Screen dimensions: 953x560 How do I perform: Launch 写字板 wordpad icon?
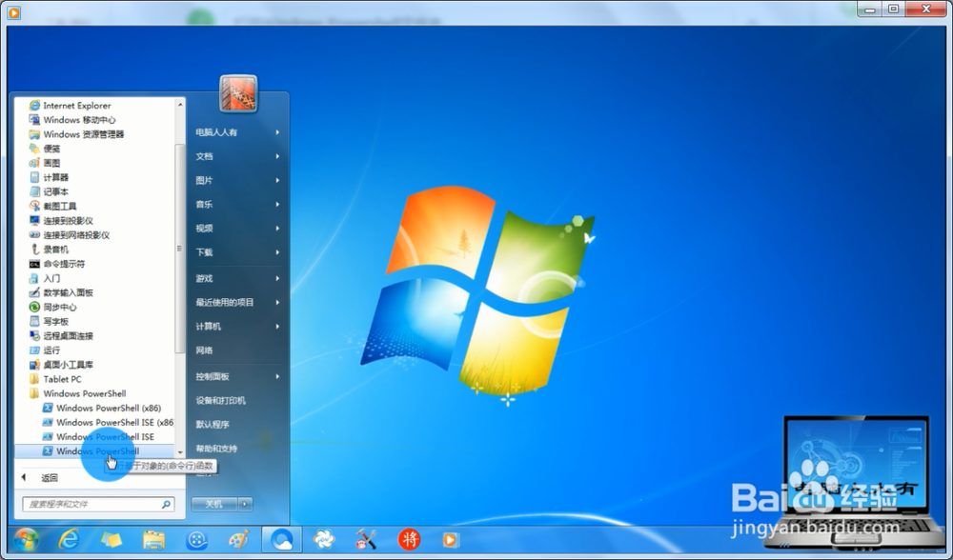click(x=34, y=321)
